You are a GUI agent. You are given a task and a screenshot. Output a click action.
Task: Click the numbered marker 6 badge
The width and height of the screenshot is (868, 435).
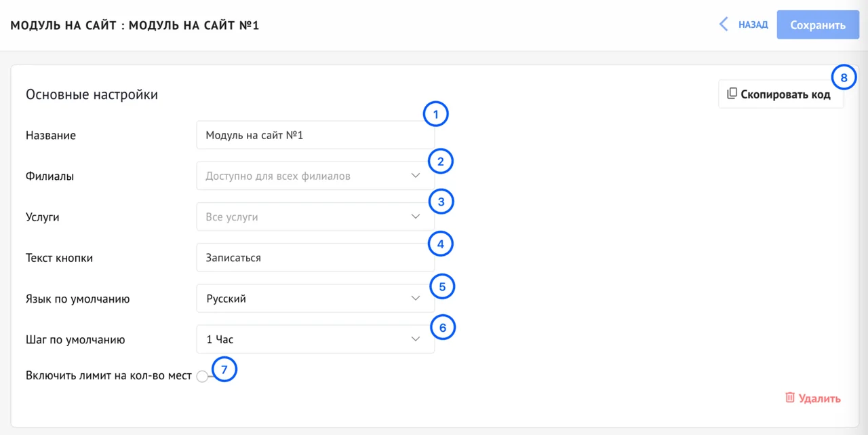pyautogui.click(x=443, y=328)
